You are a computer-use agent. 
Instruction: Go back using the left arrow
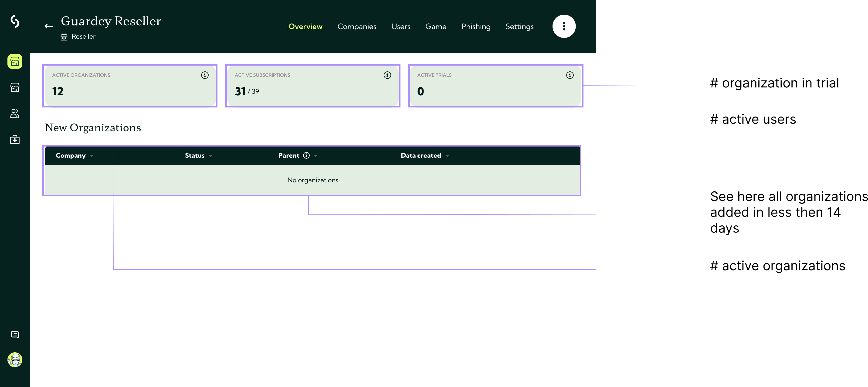(49, 26)
